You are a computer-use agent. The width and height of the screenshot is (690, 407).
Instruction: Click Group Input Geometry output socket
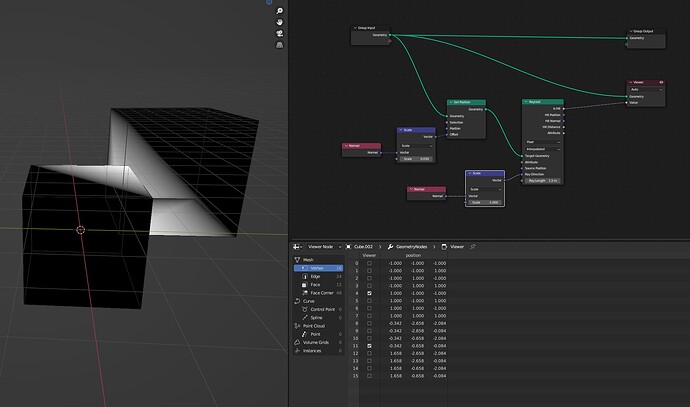point(390,35)
